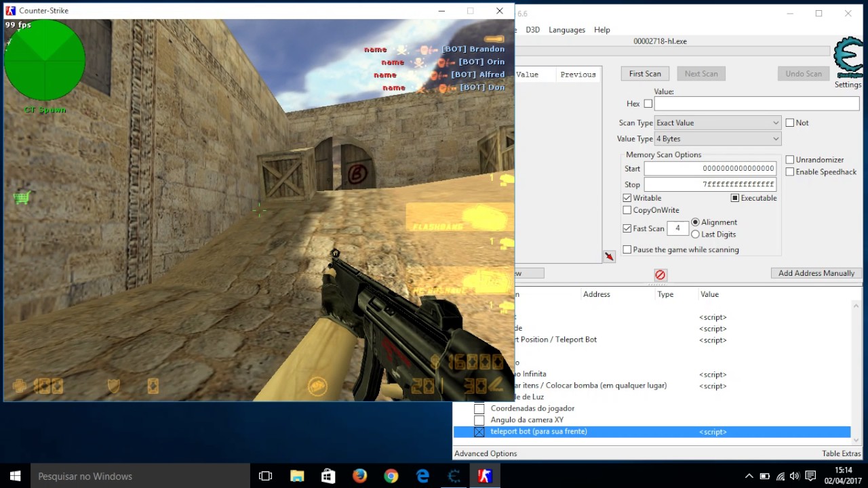Open the D3D menu

[x=532, y=30]
